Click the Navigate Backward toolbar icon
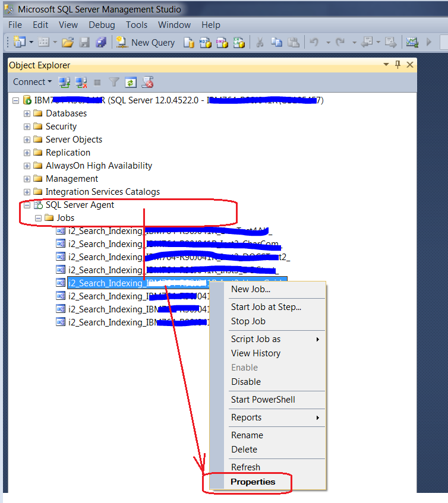 [367, 42]
